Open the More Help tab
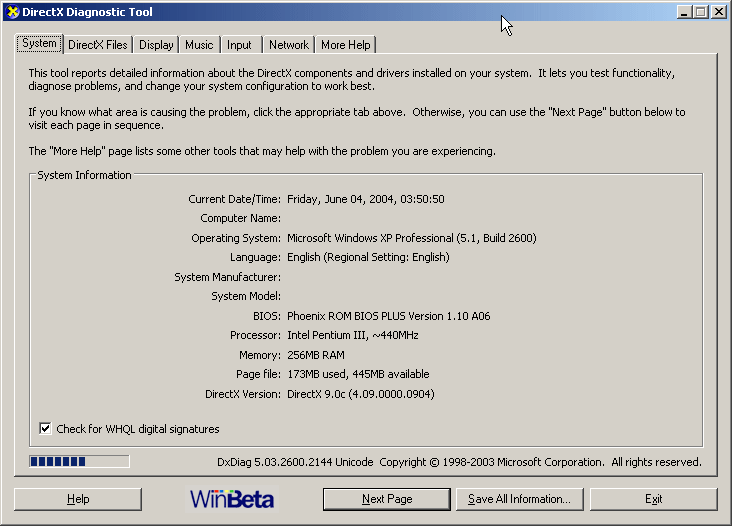 [345, 45]
